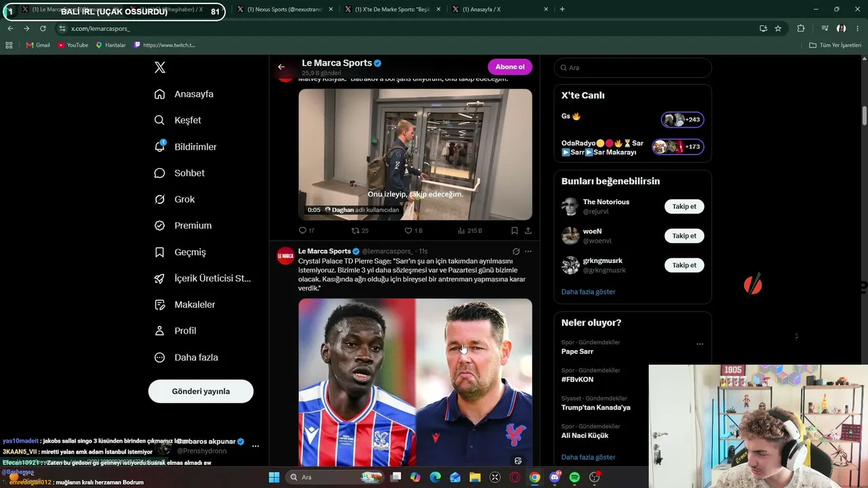Open Spotify from the taskbar

pos(574,477)
